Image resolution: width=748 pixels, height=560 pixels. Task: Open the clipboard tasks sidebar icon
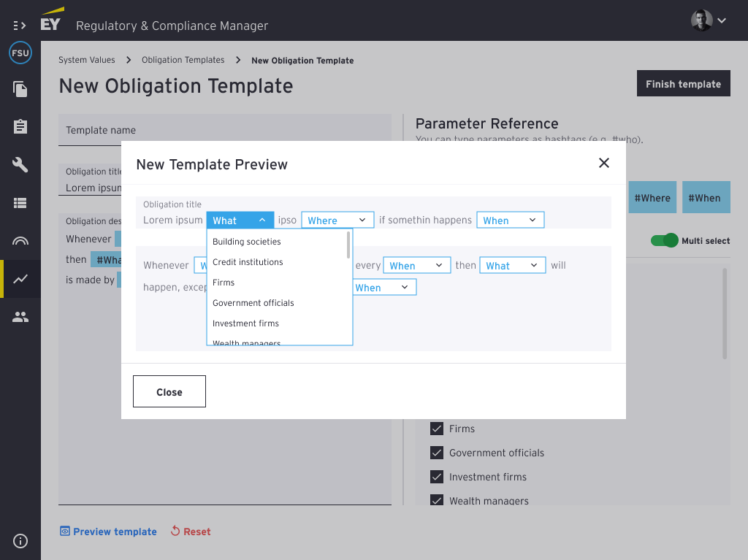click(x=20, y=127)
